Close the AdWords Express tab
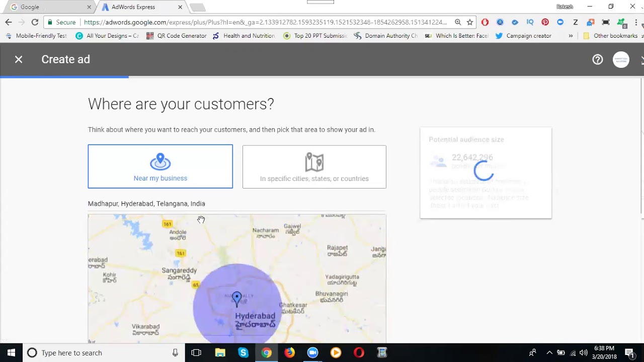644x362 pixels. click(180, 7)
